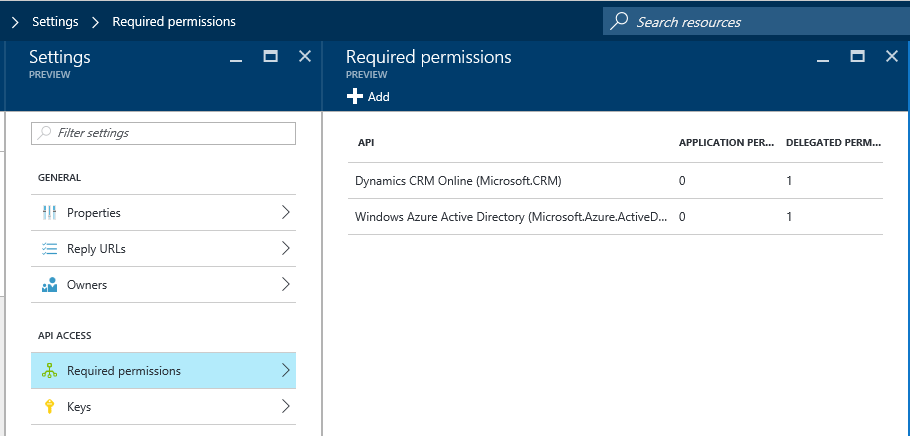Click the yellow Keys icon
This screenshot has width=910, height=436.
(x=49, y=407)
